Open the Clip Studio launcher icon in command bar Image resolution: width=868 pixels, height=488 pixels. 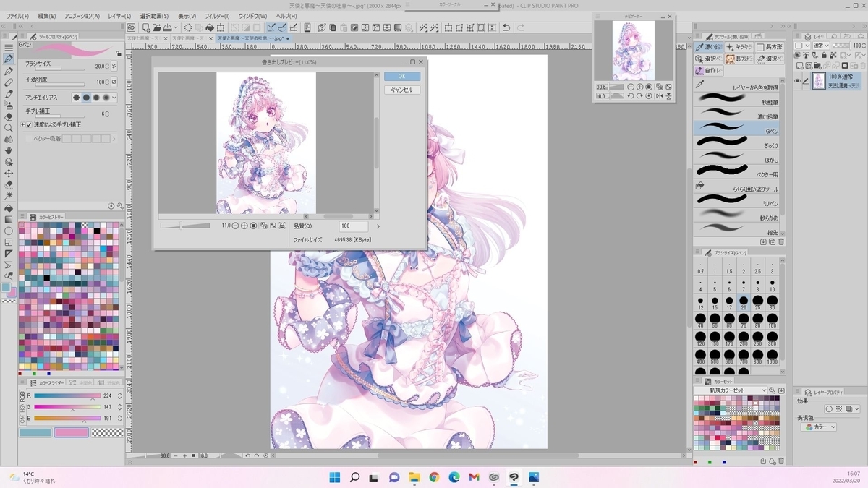point(131,27)
